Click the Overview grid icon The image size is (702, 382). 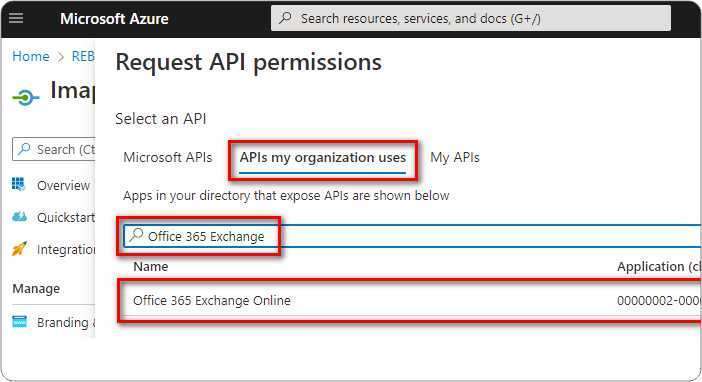pyautogui.click(x=18, y=184)
